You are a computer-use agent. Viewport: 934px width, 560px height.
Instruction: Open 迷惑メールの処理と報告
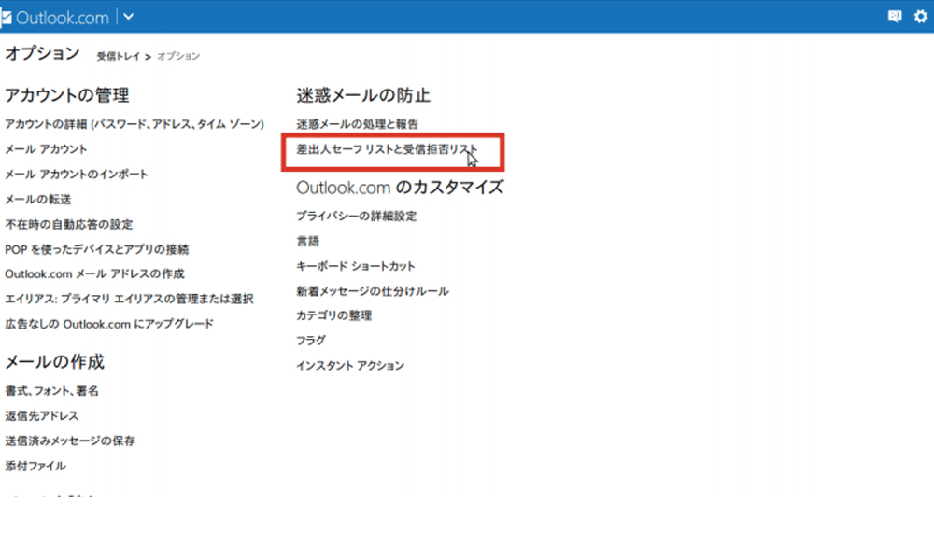(x=358, y=124)
